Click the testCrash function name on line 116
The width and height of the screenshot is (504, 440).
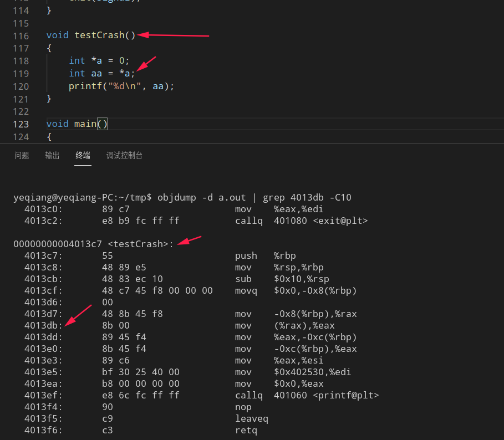click(x=102, y=35)
